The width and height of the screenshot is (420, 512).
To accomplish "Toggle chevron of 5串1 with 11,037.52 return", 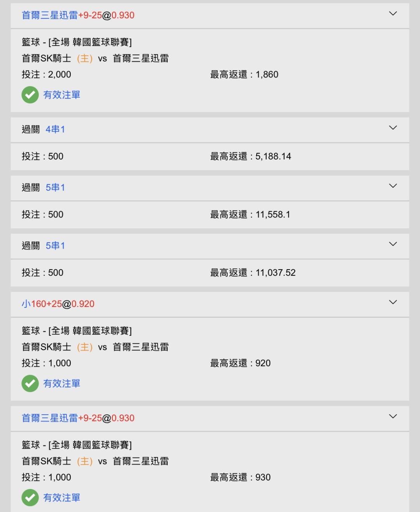I will 393,244.
